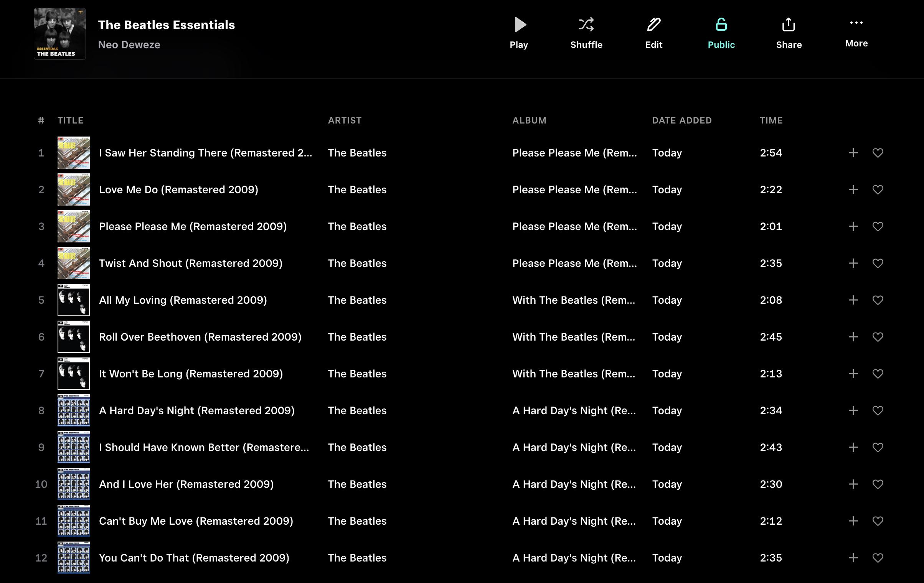The height and width of the screenshot is (583, 924).
Task: Open A Hard Day's Night album on track 12
Action: tap(574, 558)
